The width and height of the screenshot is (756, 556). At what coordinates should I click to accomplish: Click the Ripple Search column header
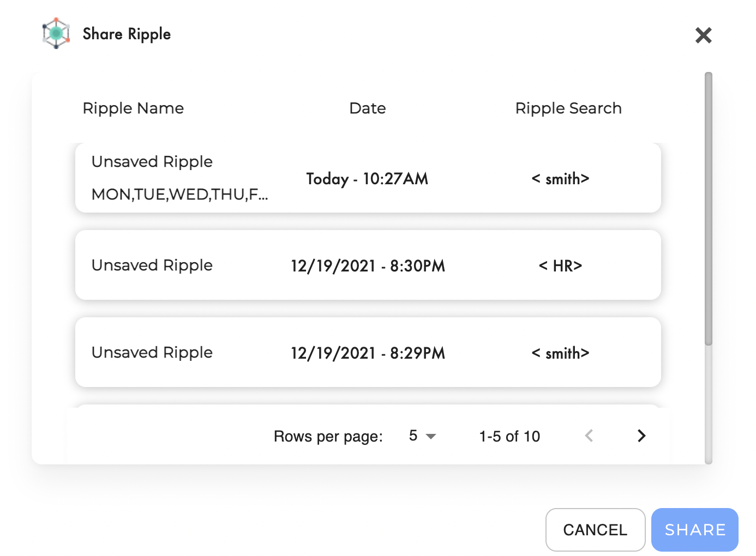click(x=568, y=108)
